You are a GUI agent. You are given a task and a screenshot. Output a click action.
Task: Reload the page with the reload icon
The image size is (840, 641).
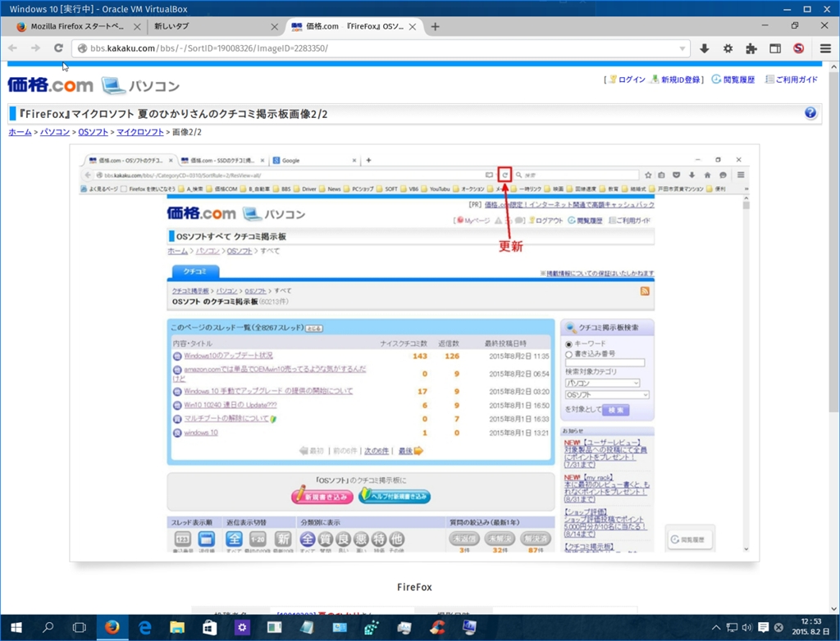tap(58, 48)
